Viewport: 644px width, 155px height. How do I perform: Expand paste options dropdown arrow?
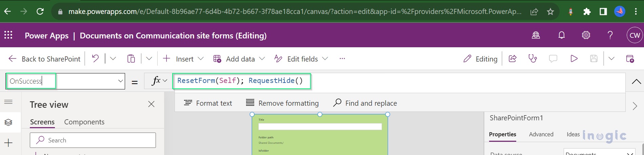149,58
